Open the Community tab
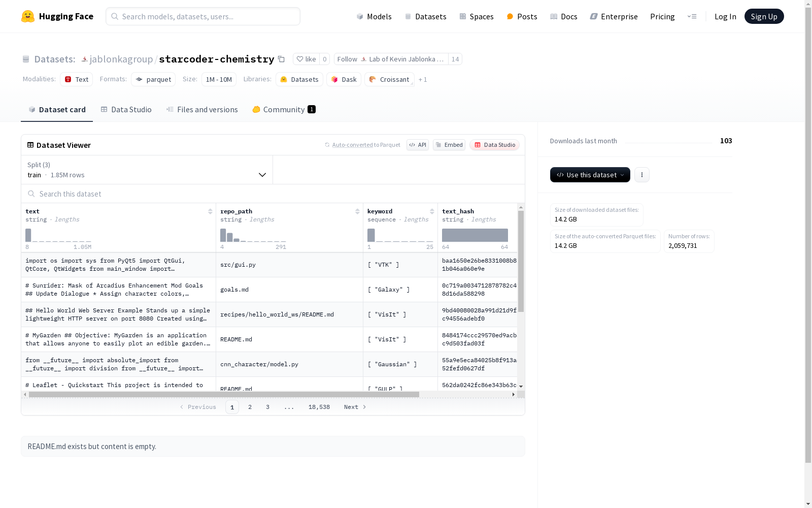The width and height of the screenshot is (812, 508). [284, 110]
